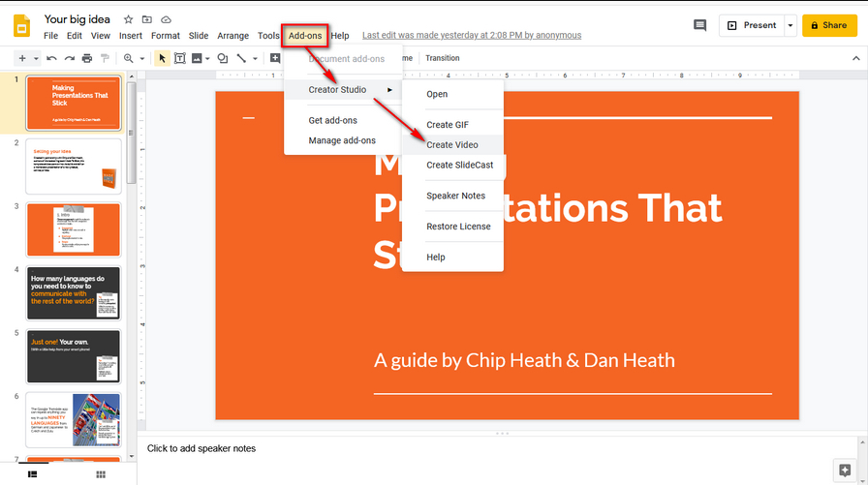This screenshot has height=485, width=868.
Task: Collapse the toolbar with the chevron
Action: (855, 58)
